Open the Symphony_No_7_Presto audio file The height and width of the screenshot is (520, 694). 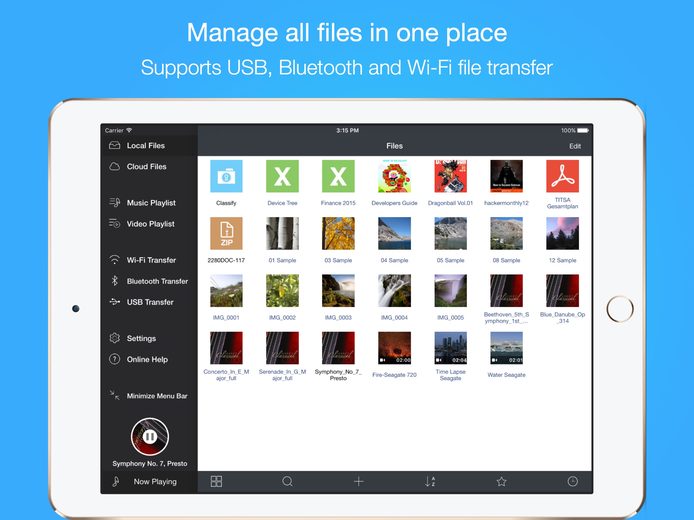click(338, 348)
